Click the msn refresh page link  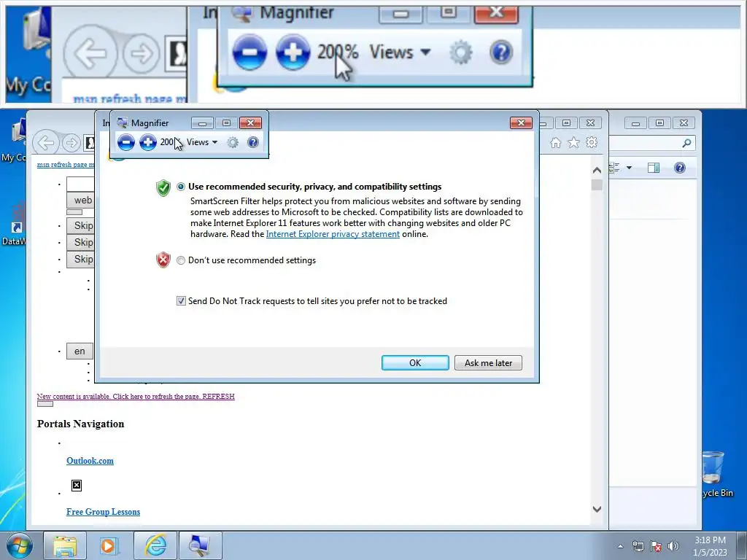click(66, 164)
